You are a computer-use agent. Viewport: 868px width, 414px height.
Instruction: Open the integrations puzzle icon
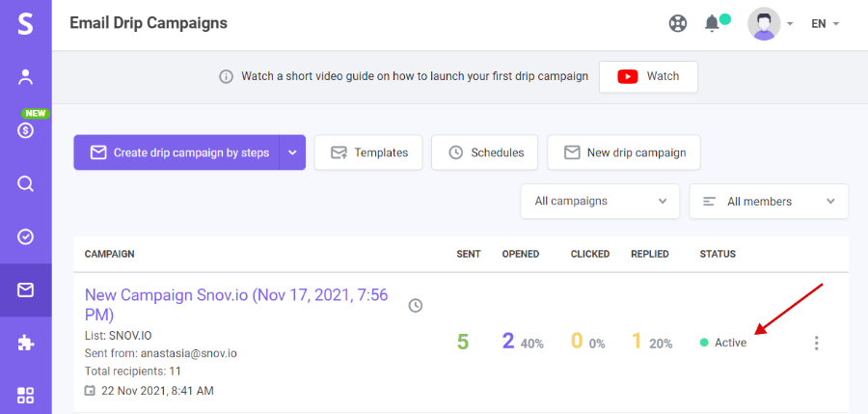point(25,343)
